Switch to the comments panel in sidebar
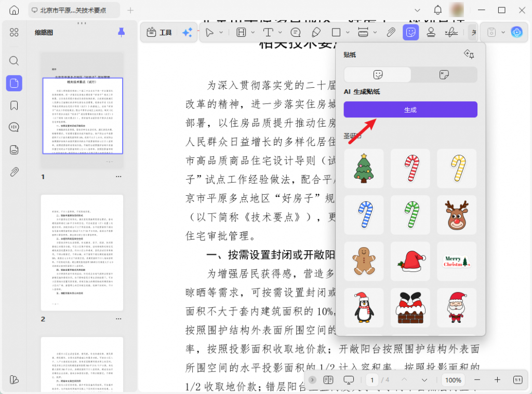 (14, 127)
